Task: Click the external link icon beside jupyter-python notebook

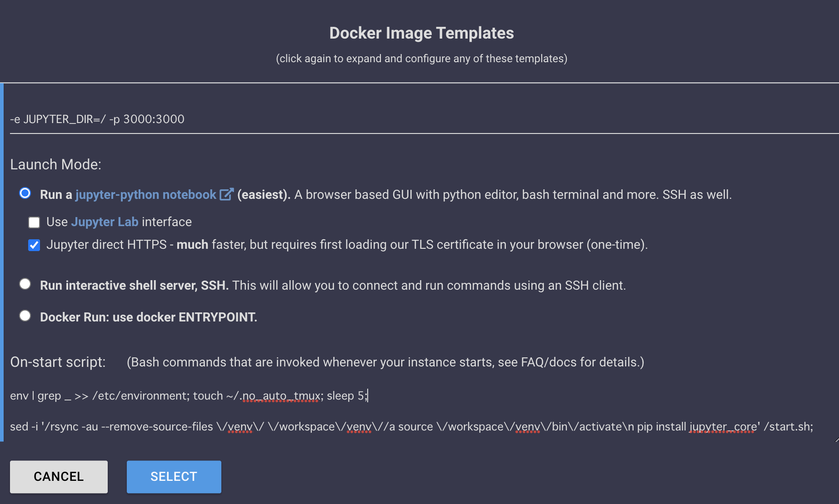Action: pos(226,194)
